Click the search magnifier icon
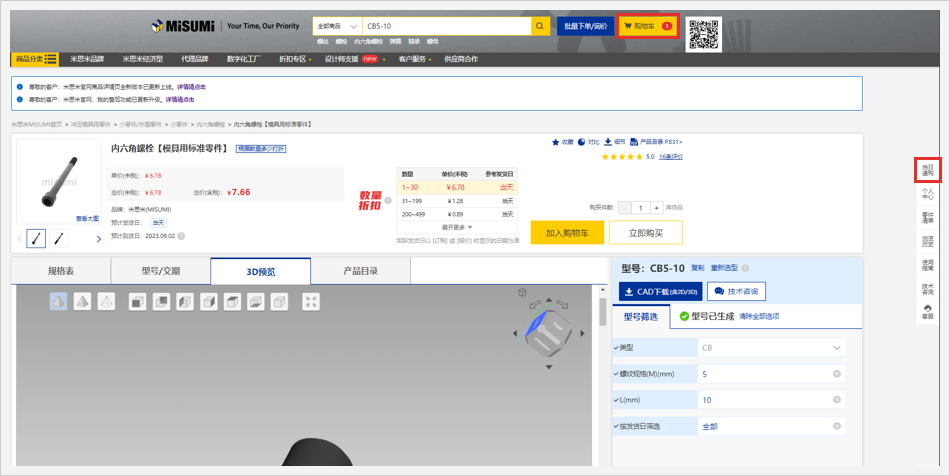Viewport: 950px width, 476px height. point(540,26)
